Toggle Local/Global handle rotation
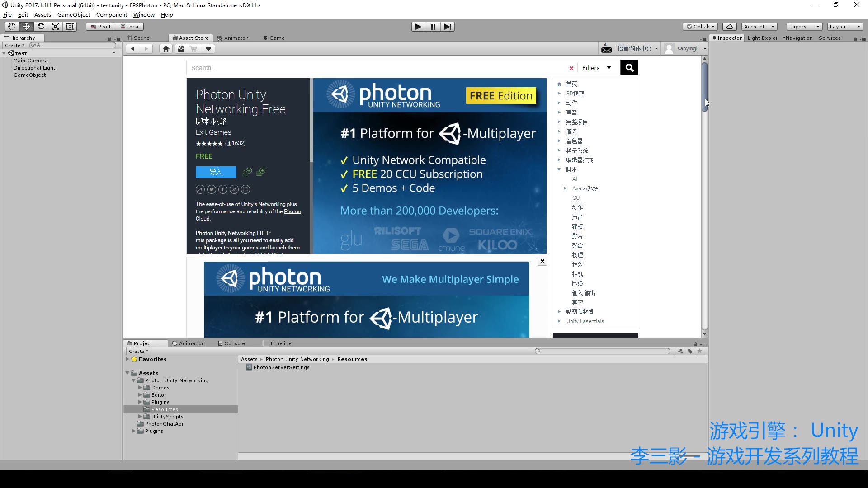Screen dimensions: 868x488 click(130, 27)
